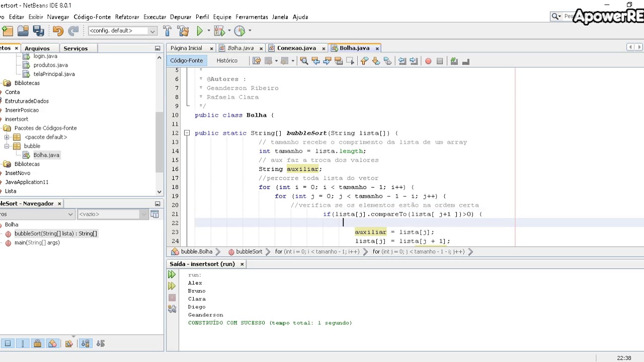The height and width of the screenshot is (362, 644).
Task: Toggle Show Fields in Navigator
Action: click(23, 343)
